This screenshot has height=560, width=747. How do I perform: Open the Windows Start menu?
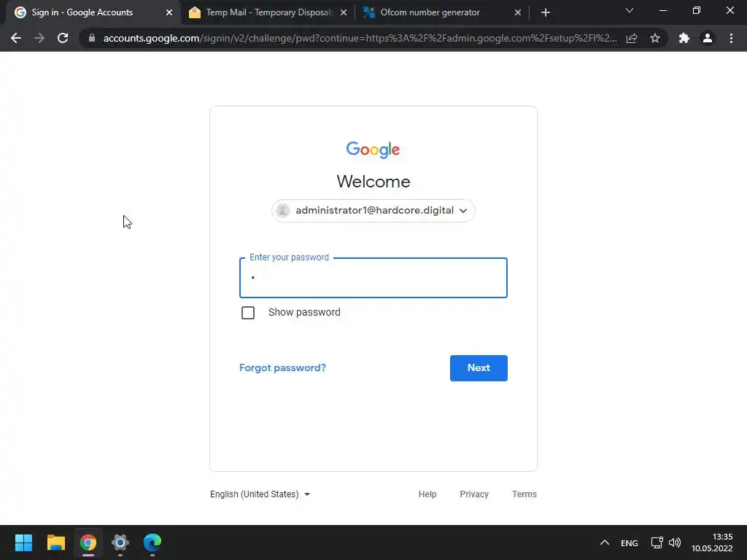(x=23, y=542)
